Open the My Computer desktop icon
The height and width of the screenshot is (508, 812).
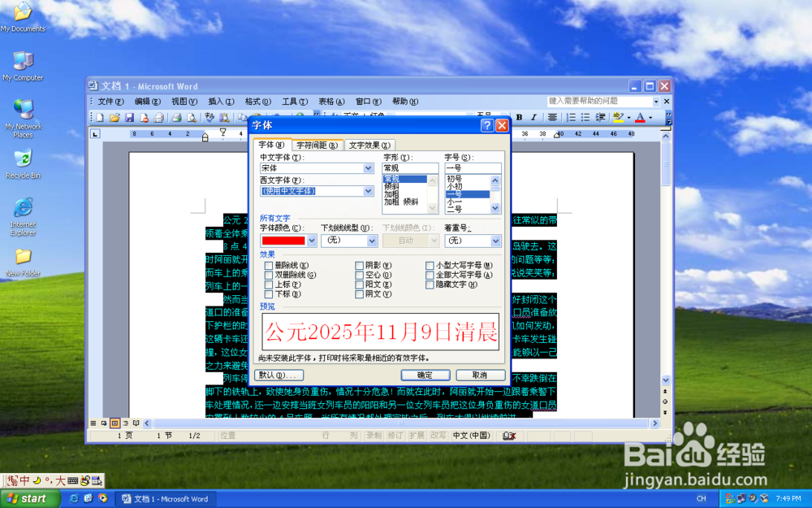point(24,67)
